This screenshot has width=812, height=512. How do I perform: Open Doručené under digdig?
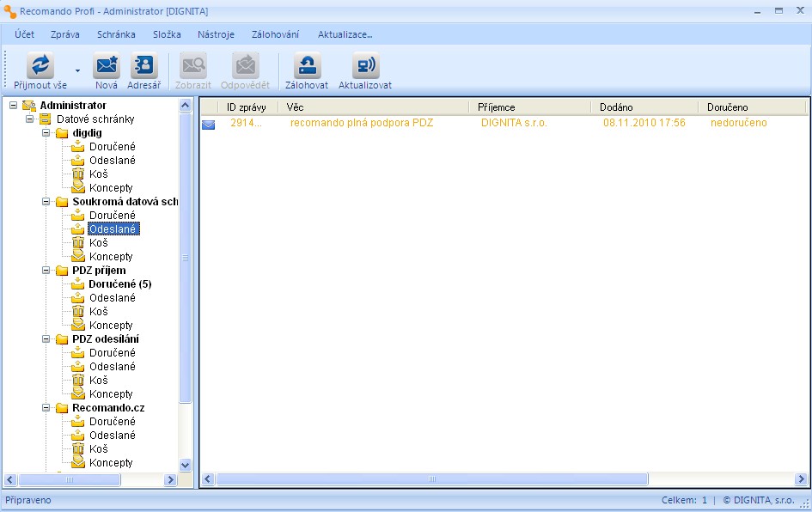pyautogui.click(x=112, y=147)
